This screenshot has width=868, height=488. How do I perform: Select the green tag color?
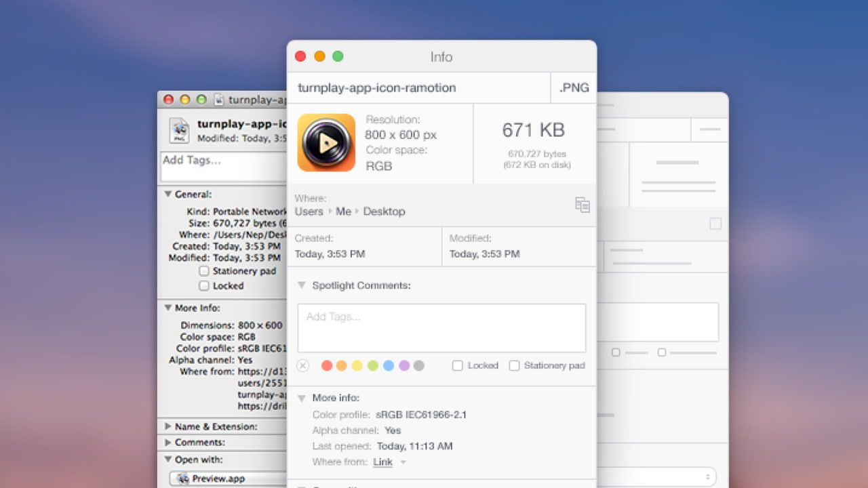click(373, 365)
